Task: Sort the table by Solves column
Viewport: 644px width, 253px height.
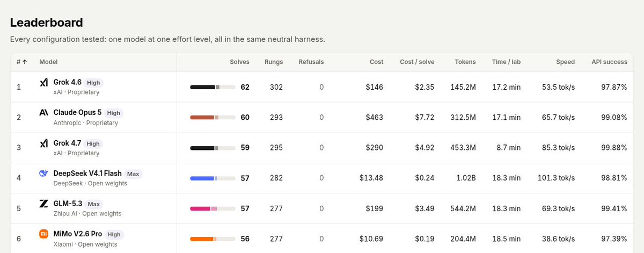Action: [x=239, y=62]
